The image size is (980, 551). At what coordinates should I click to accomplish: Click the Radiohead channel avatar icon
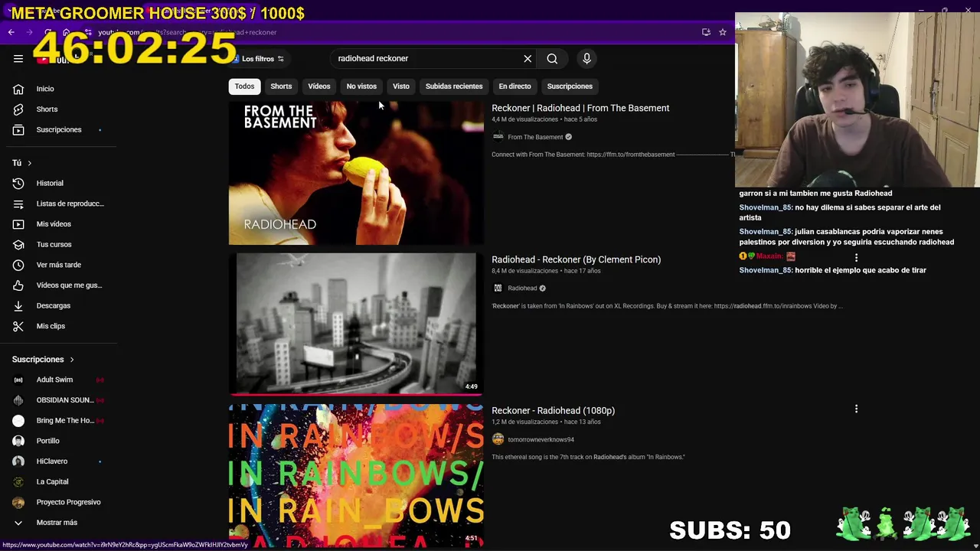coord(498,288)
